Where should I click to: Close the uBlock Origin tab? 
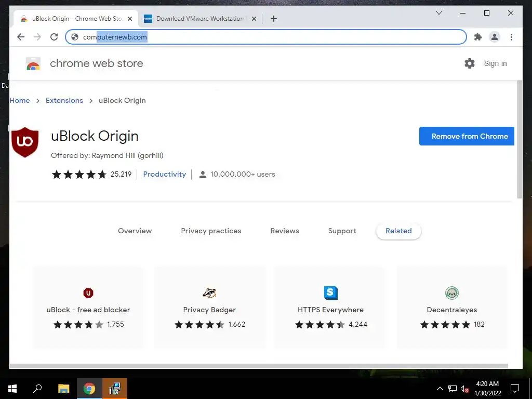129,19
